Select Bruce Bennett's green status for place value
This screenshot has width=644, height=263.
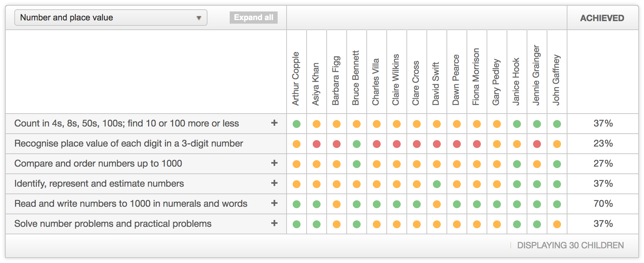356,143
